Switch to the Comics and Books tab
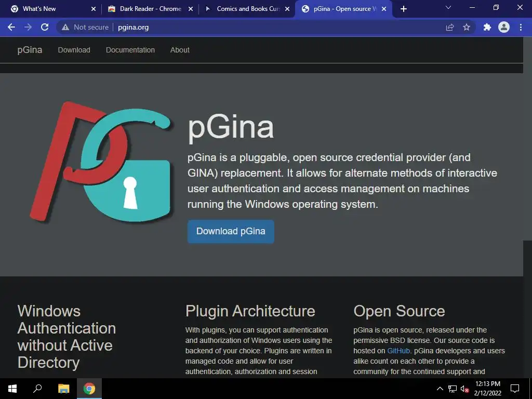Image resolution: width=532 pixels, height=399 pixels. point(248,9)
